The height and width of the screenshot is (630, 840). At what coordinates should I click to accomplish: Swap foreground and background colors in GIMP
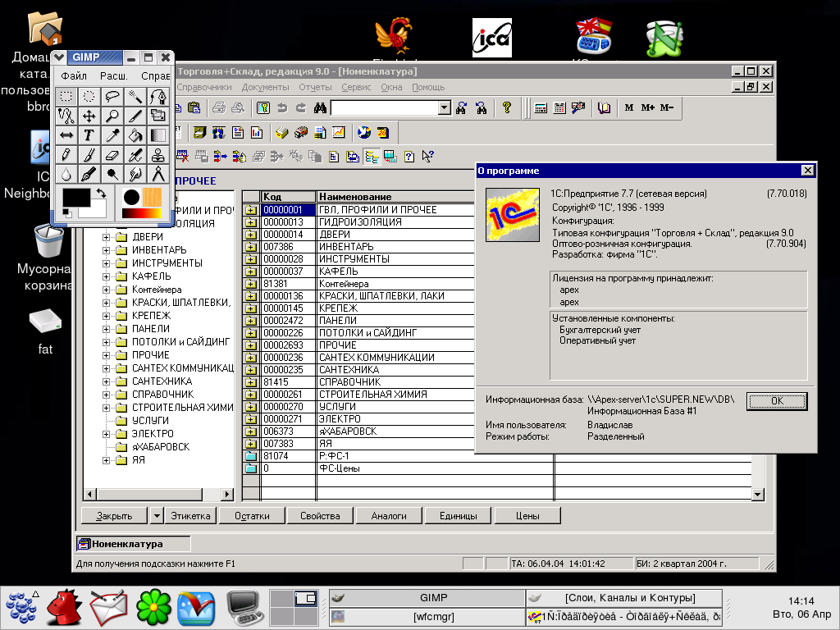pos(101,193)
